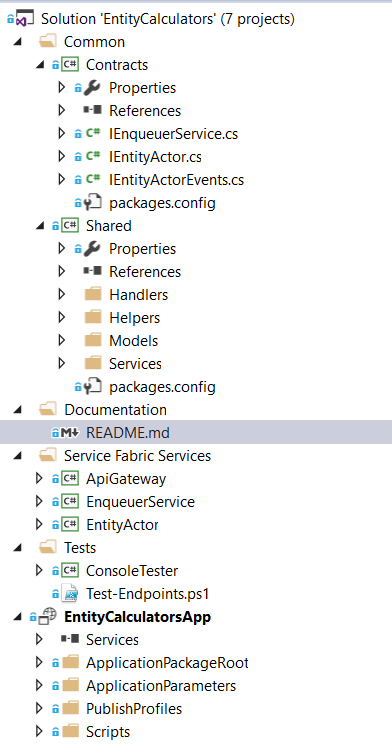Select the IEntityActorEvents.cs file name

coord(177,180)
